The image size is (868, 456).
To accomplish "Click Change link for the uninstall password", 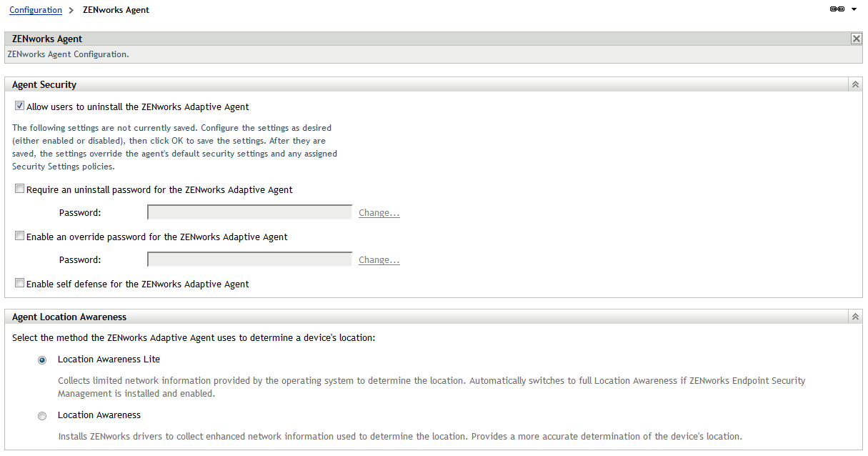I will [x=379, y=213].
